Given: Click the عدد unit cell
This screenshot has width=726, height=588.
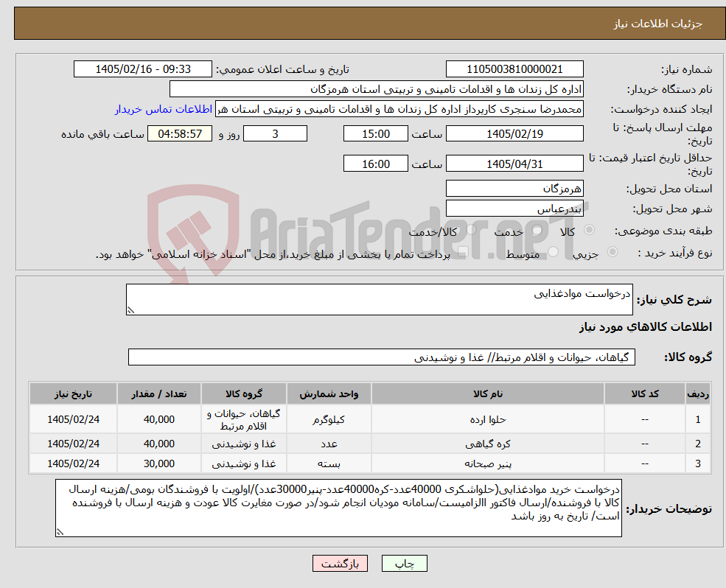Looking at the screenshot, I should (329, 444).
